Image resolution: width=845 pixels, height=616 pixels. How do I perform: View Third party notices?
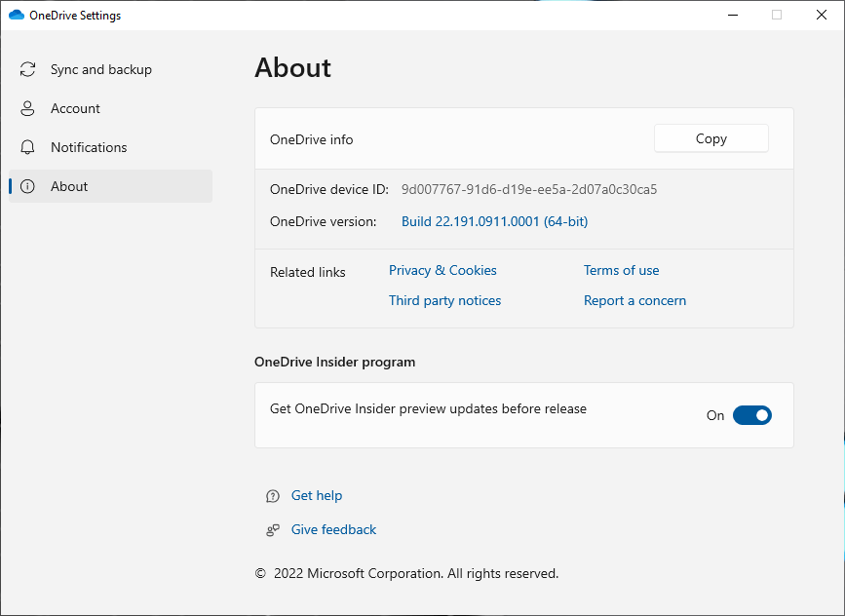[444, 300]
